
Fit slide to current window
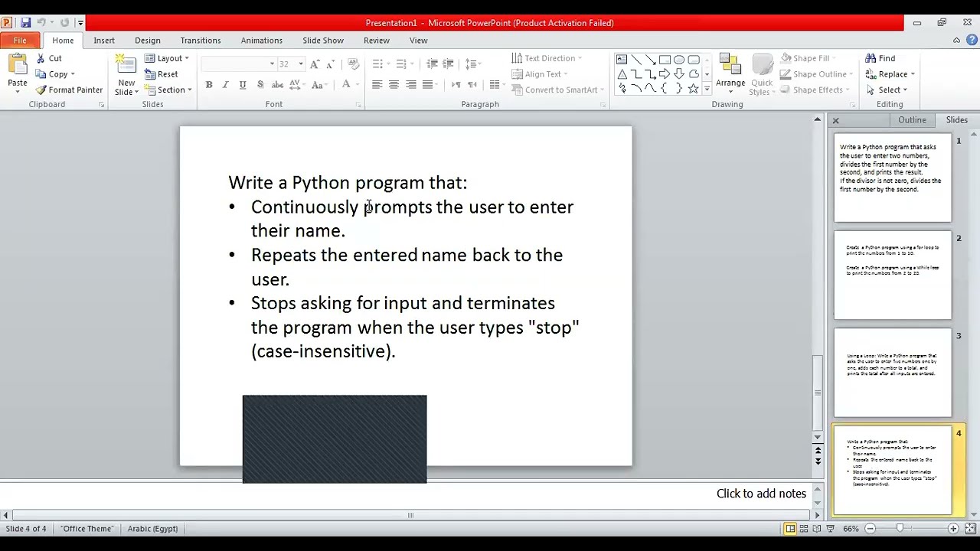coord(970,529)
